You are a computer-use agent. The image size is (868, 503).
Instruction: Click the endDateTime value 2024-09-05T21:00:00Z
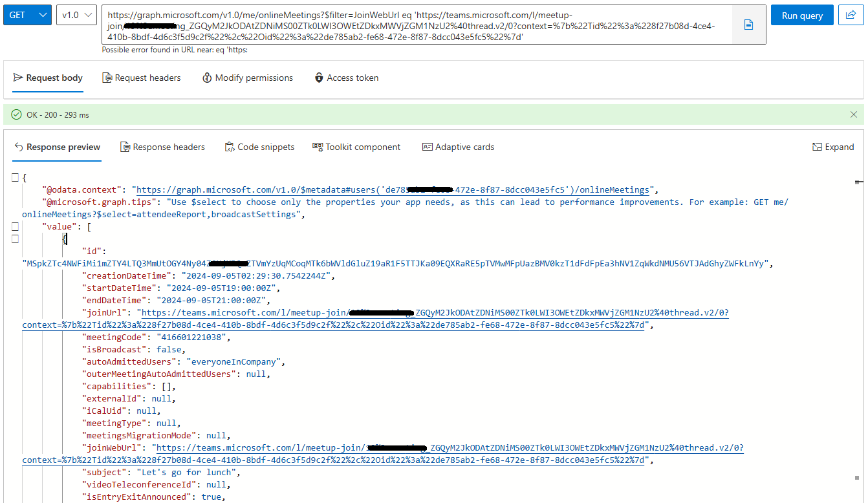212,300
